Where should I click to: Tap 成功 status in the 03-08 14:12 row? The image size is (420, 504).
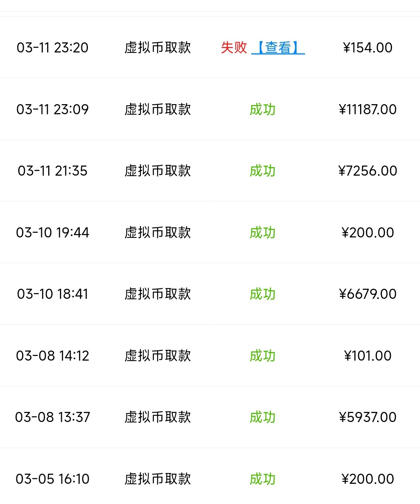(262, 356)
